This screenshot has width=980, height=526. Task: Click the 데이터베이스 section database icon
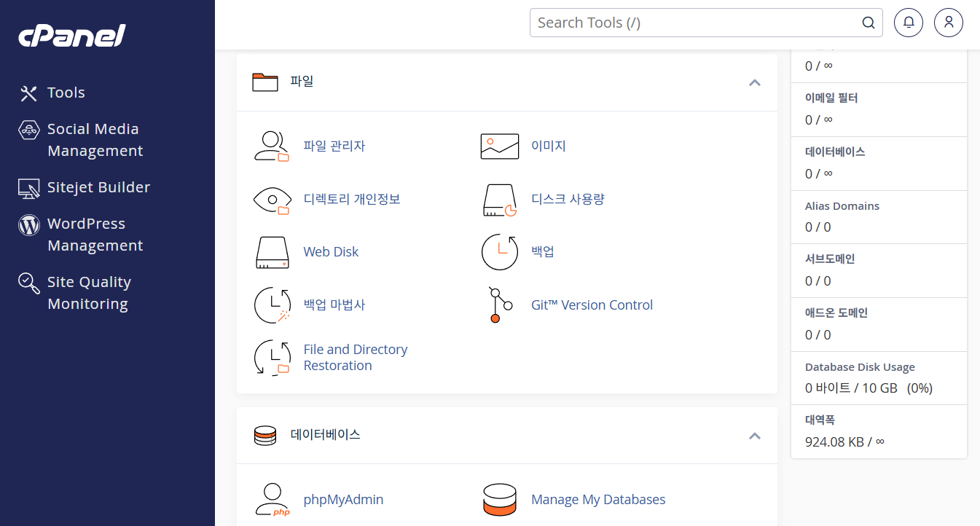265,436
